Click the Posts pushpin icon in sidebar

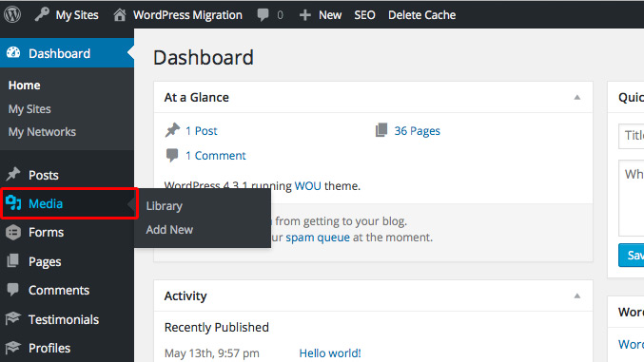pos(13,174)
